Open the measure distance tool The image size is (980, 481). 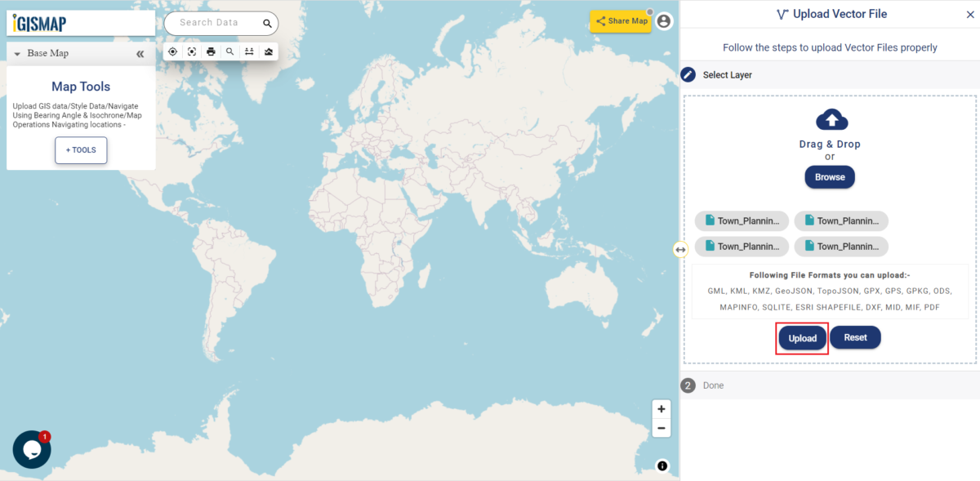point(249,51)
